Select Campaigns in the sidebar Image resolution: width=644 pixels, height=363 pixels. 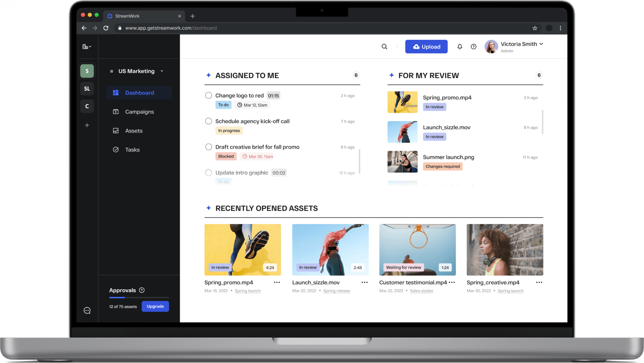[x=139, y=112]
